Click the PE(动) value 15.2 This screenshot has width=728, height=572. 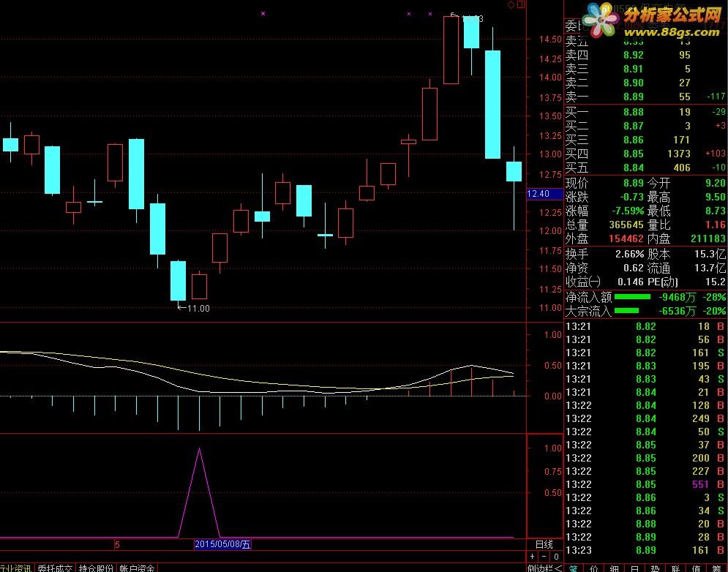(716, 282)
